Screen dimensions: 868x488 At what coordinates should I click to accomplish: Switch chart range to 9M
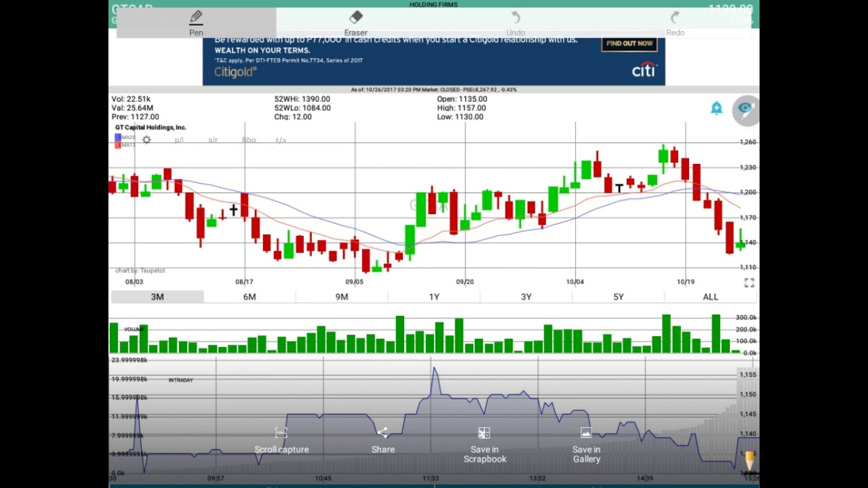tap(342, 297)
